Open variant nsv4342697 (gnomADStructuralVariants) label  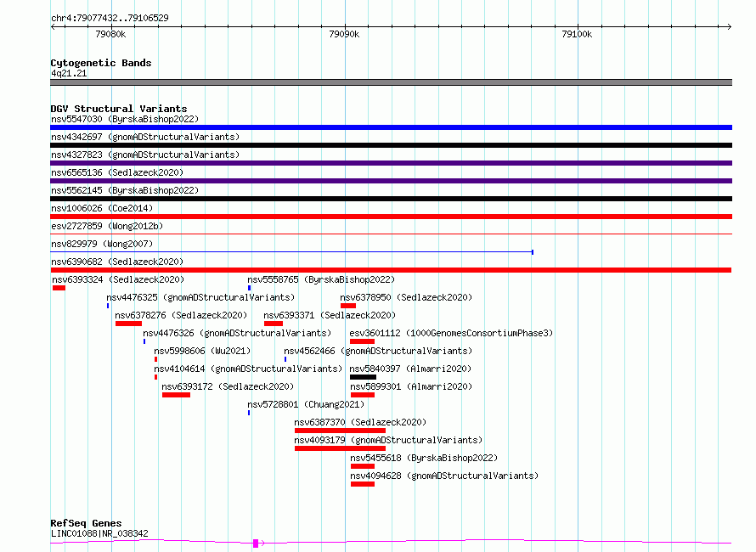tap(145, 137)
